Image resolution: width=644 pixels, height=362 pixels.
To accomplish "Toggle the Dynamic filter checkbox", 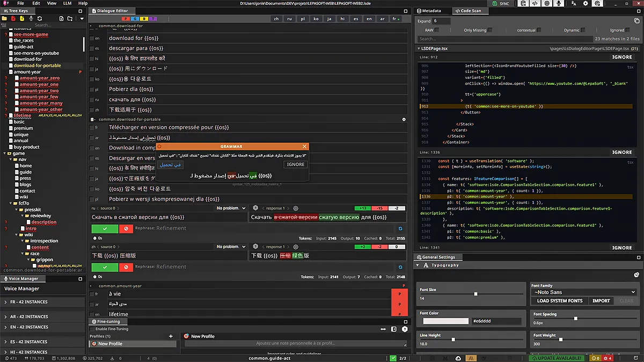I will click(582, 30).
